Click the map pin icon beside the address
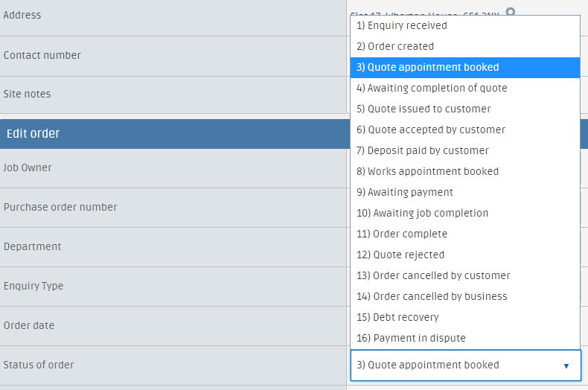This screenshot has width=588, height=390. [x=511, y=12]
